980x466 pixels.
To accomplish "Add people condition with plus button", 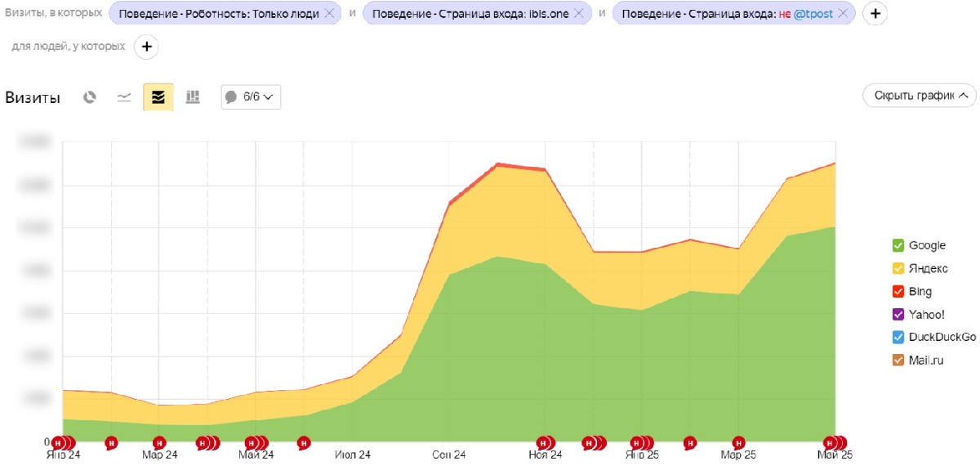I will coord(147,47).
